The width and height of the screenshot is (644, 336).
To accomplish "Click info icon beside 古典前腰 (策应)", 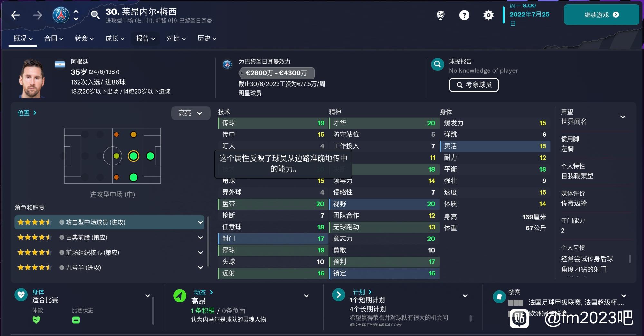I will (62, 238).
